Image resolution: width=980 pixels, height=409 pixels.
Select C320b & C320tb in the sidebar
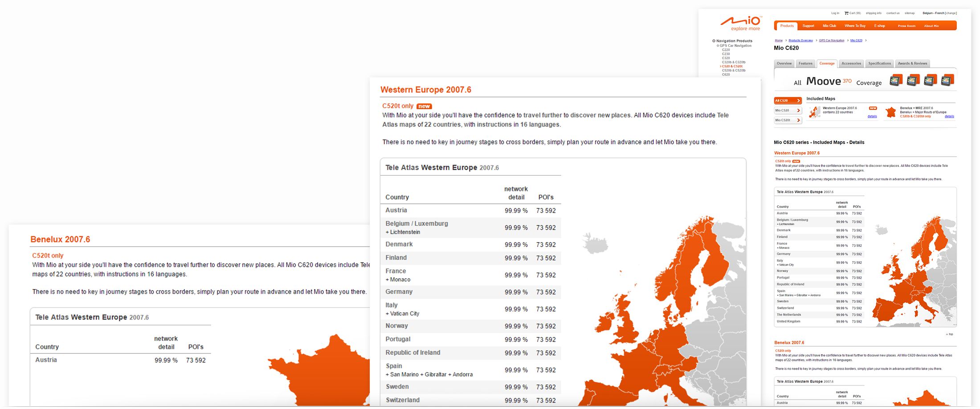(x=733, y=62)
